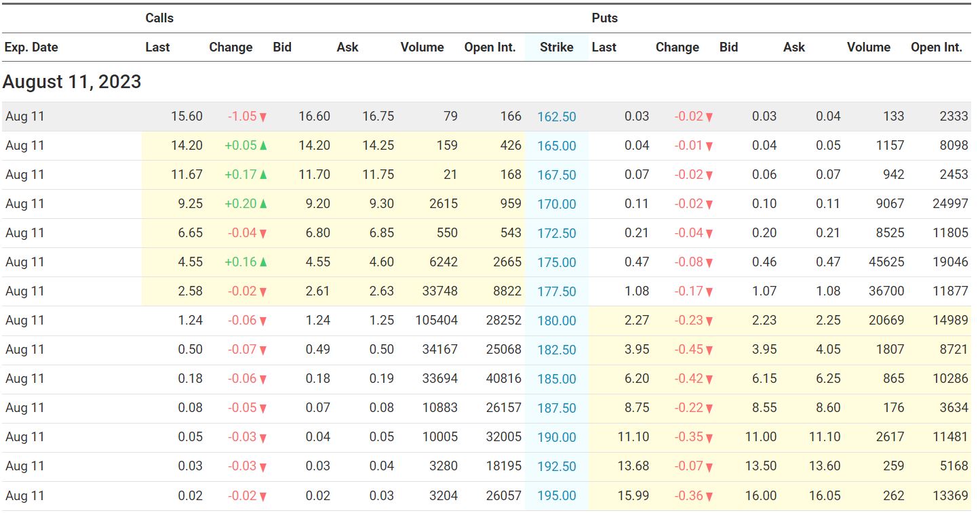Click calls volume 33748
980x513 pixels.
tap(439, 291)
